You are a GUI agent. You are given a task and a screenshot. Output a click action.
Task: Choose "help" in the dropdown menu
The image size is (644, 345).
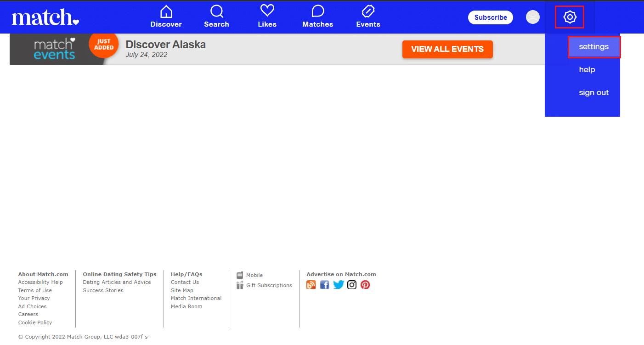coord(587,69)
